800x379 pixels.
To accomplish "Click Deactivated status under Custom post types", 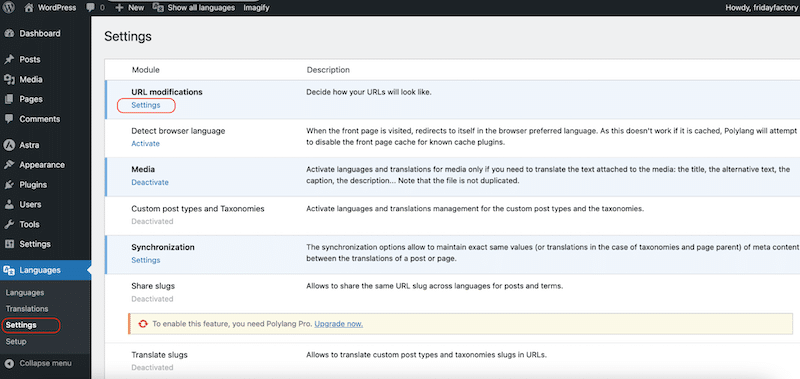I will (152, 221).
